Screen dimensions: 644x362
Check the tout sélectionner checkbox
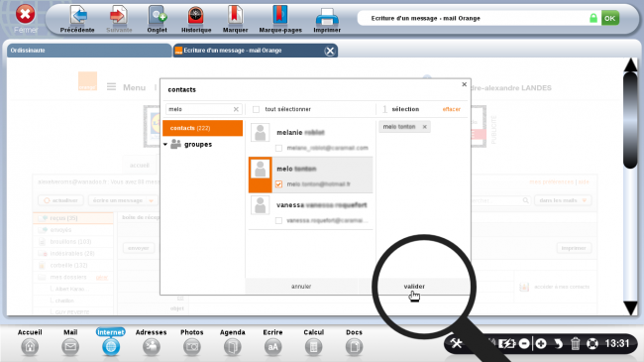[x=257, y=109]
